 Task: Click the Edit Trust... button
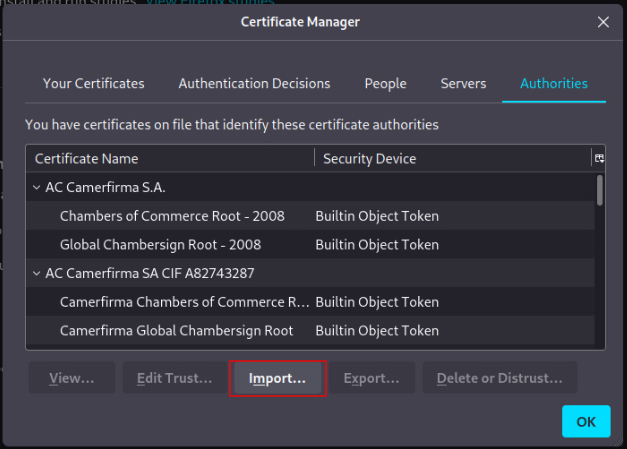pos(174,378)
